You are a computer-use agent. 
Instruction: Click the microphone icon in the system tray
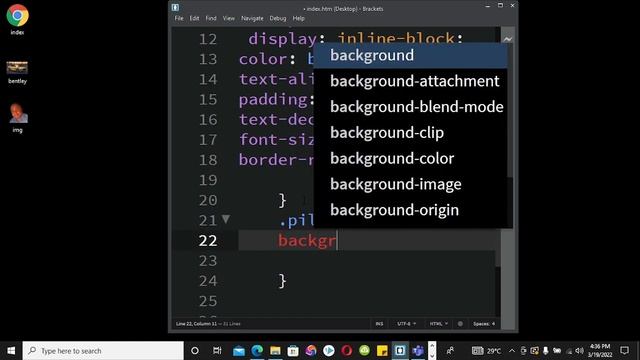[545, 351]
